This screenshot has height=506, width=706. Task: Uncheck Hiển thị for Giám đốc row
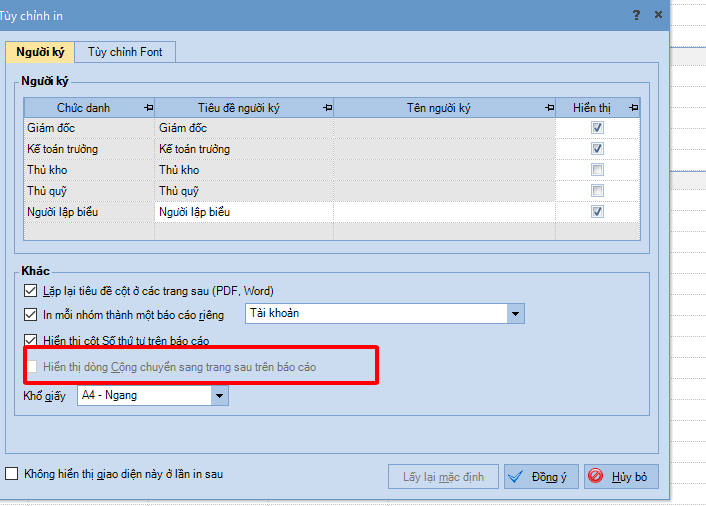click(597, 128)
